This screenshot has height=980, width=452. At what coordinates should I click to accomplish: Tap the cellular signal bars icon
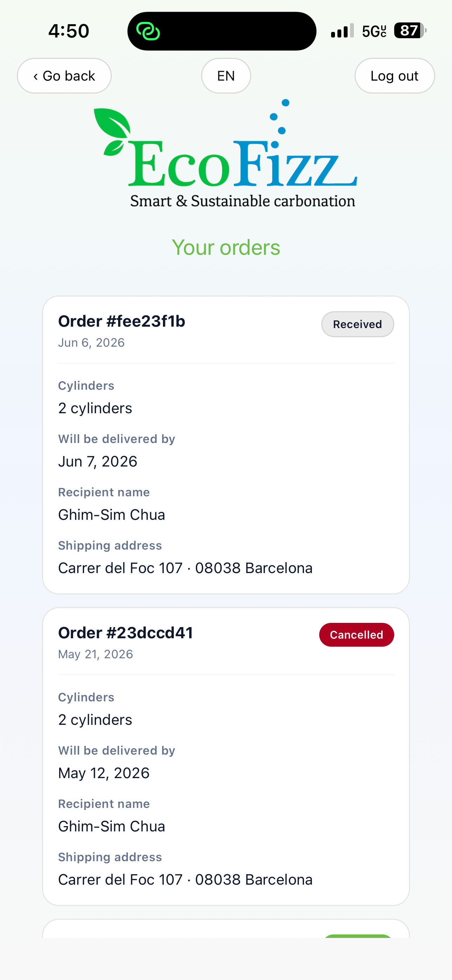tap(342, 30)
